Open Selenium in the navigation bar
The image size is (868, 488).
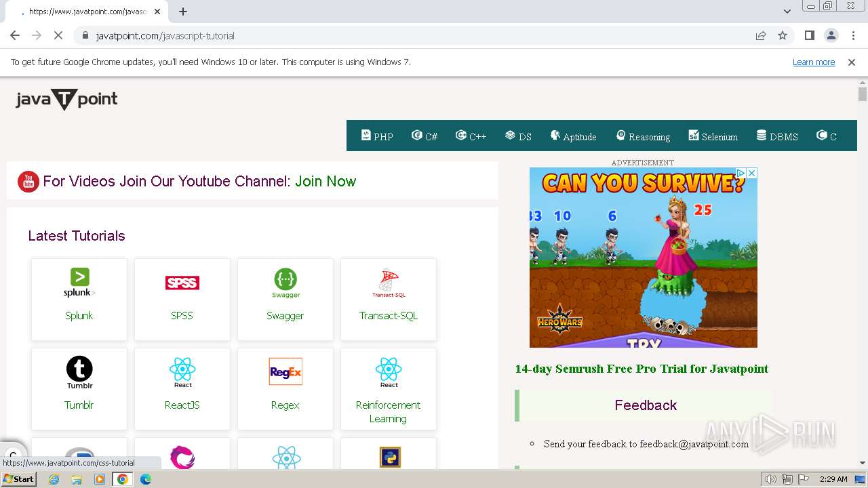[x=713, y=136]
